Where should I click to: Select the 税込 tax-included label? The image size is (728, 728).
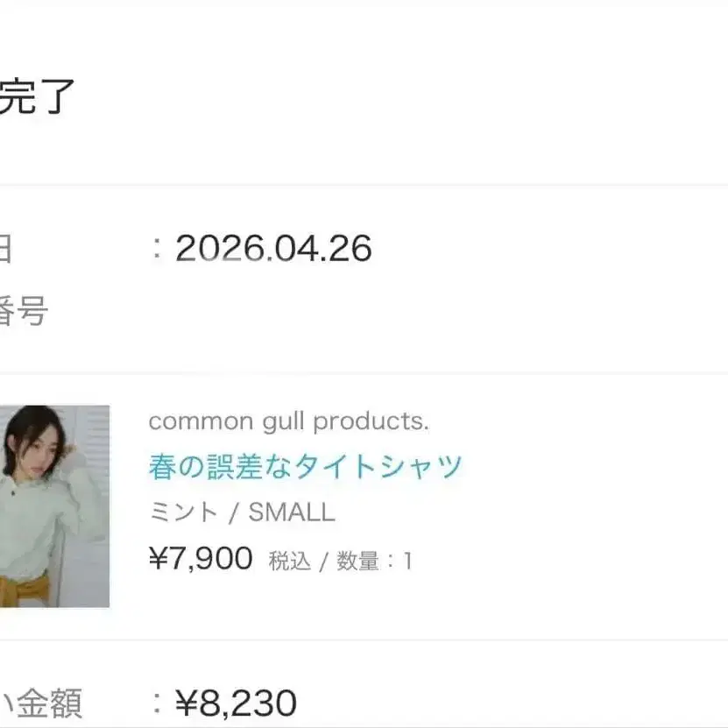point(290,561)
